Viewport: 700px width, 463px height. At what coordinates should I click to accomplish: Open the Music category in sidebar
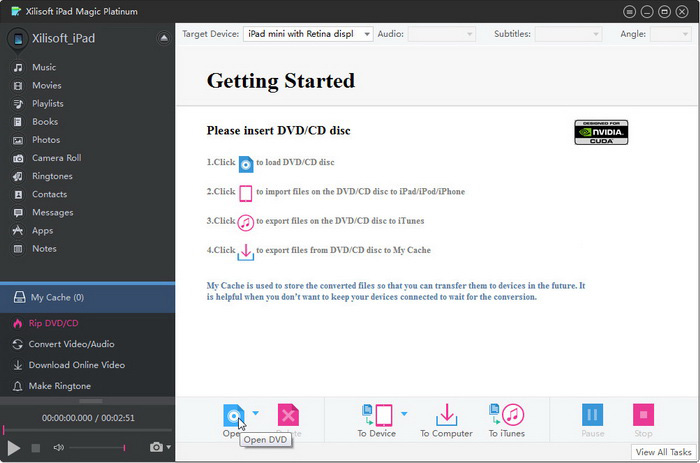click(44, 68)
